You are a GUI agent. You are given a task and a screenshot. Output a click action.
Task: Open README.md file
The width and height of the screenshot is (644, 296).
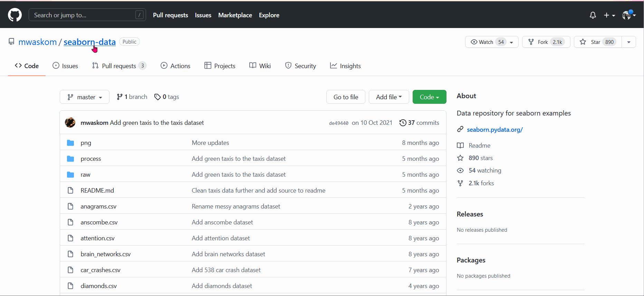point(97,191)
